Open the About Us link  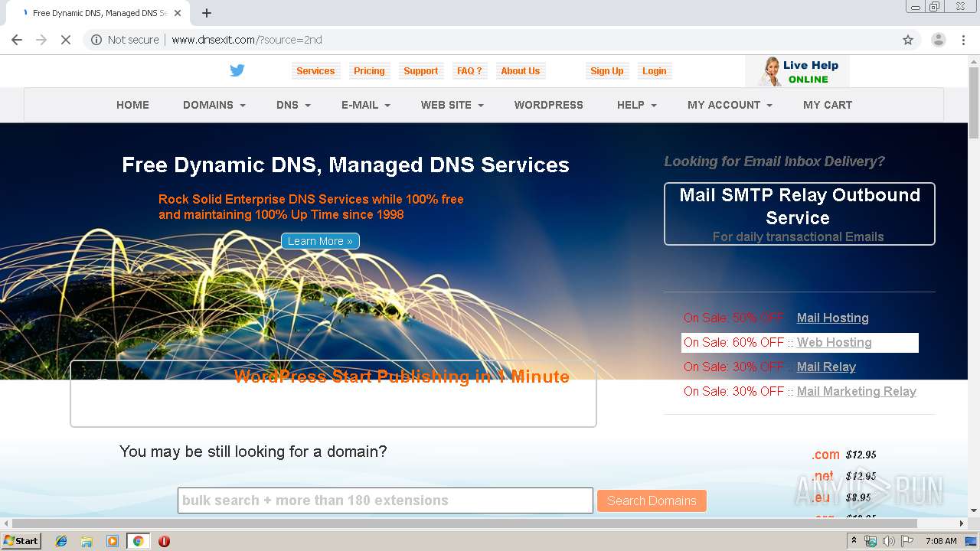pos(520,71)
